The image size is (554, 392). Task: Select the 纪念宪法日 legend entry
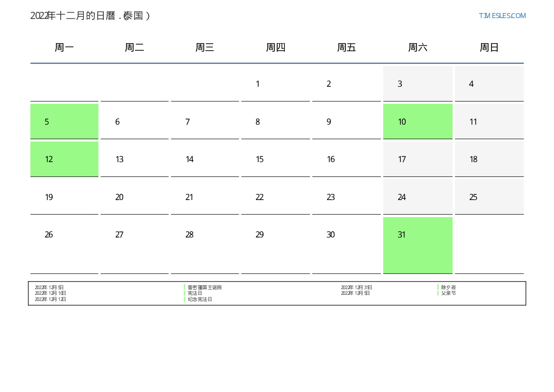tap(200, 299)
